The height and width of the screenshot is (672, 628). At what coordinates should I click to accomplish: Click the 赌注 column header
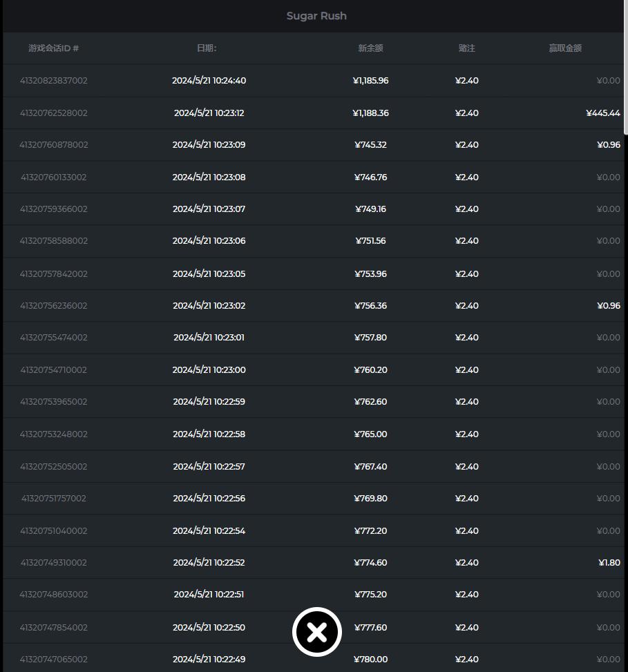(467, 48)
